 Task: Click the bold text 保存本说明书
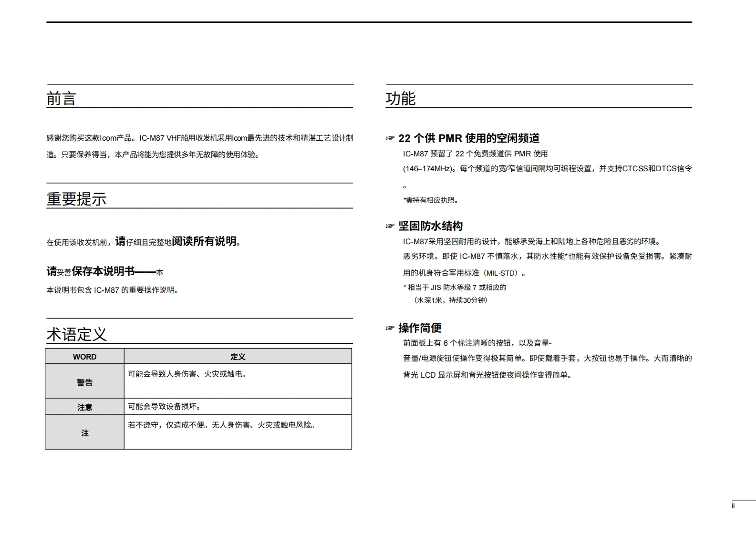pyautogui.click(x=104, y=271)
